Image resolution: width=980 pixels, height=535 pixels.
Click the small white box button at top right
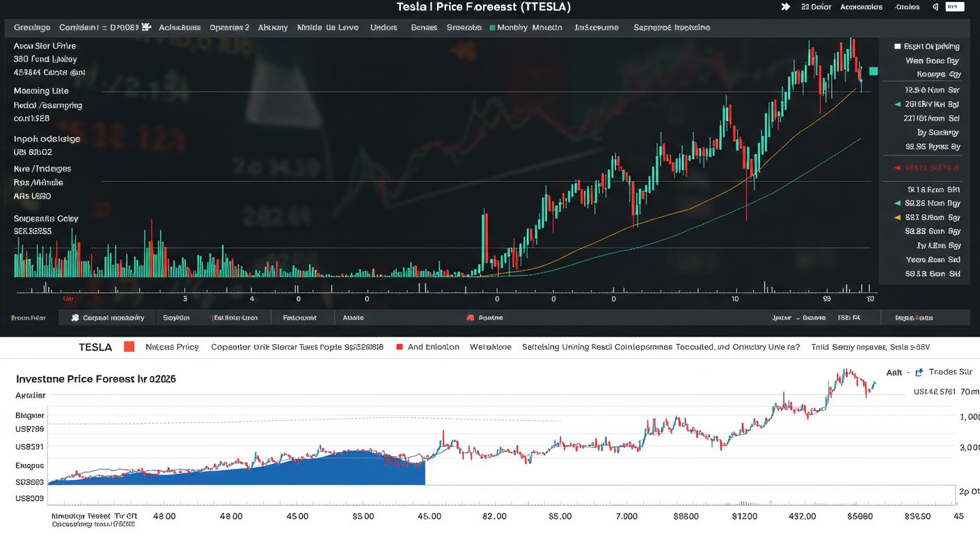955,7
